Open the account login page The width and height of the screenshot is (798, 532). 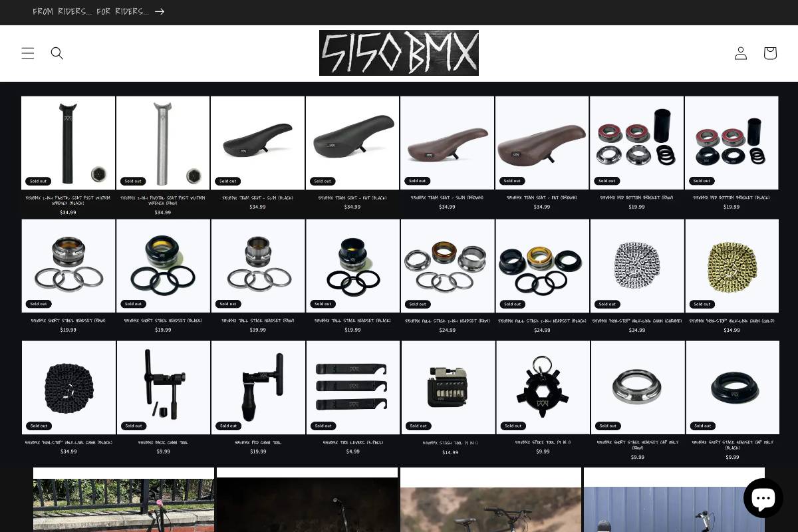click(741, 53)
